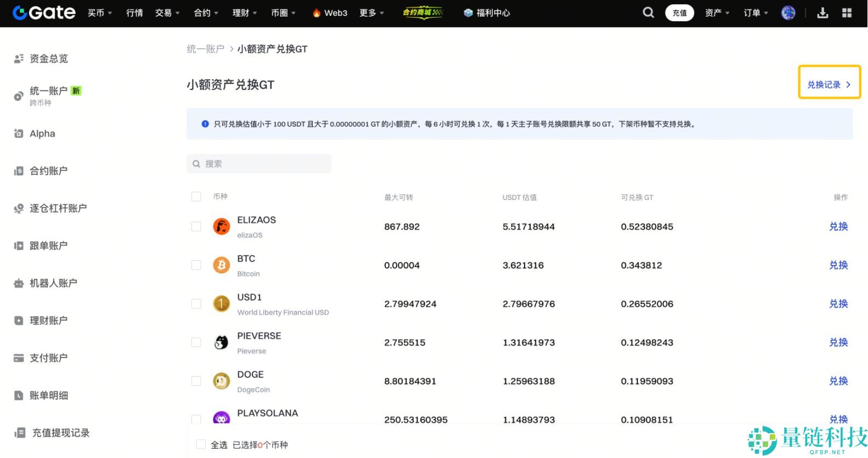Click the 支付账户 card icon

click(x=19, y=358)
